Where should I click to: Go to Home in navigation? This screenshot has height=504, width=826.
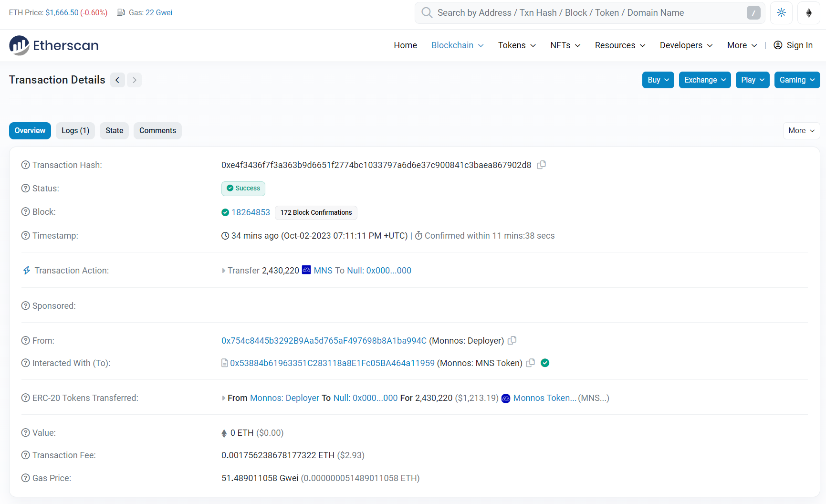click(x=406, y=45)
